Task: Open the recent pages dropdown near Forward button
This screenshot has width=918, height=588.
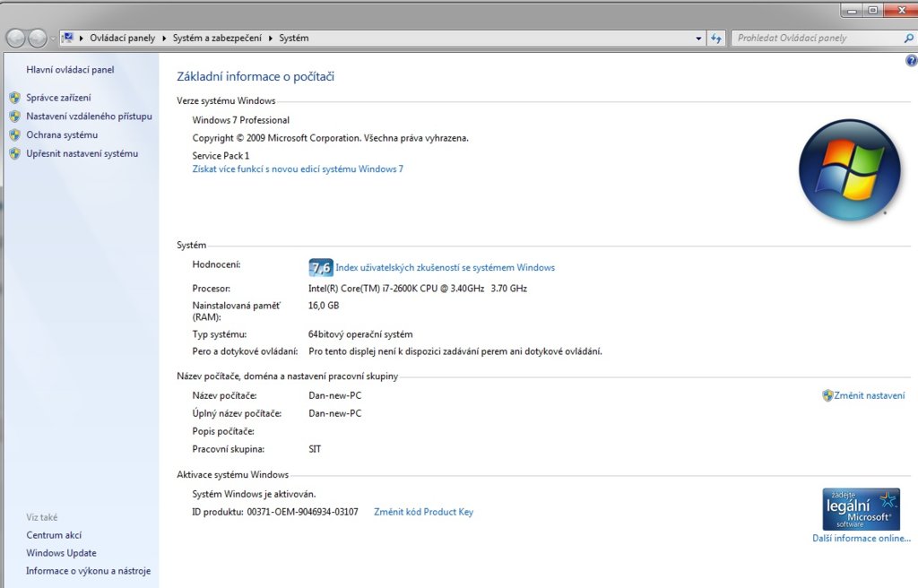Action: [x=52, y=39]
